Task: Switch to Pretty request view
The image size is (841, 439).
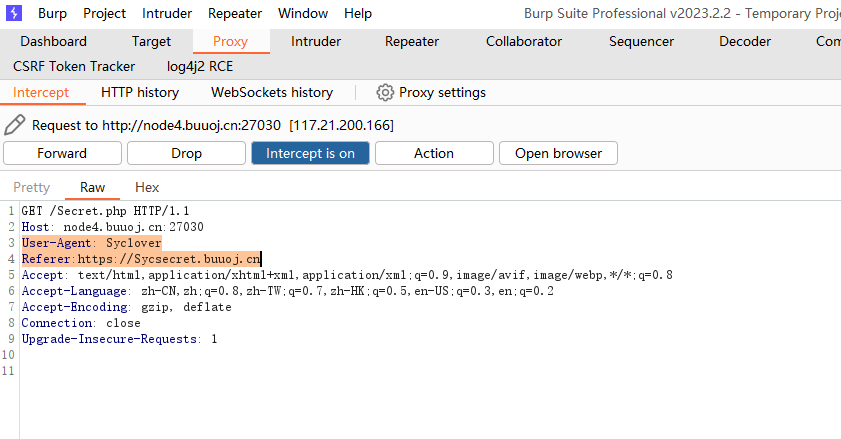Action: [31, 187]
